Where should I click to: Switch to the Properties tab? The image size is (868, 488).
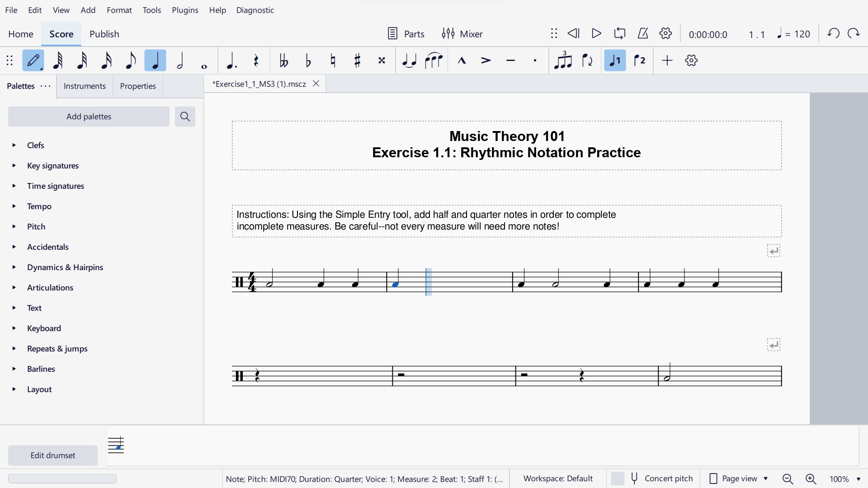click(x=138, y=86)
